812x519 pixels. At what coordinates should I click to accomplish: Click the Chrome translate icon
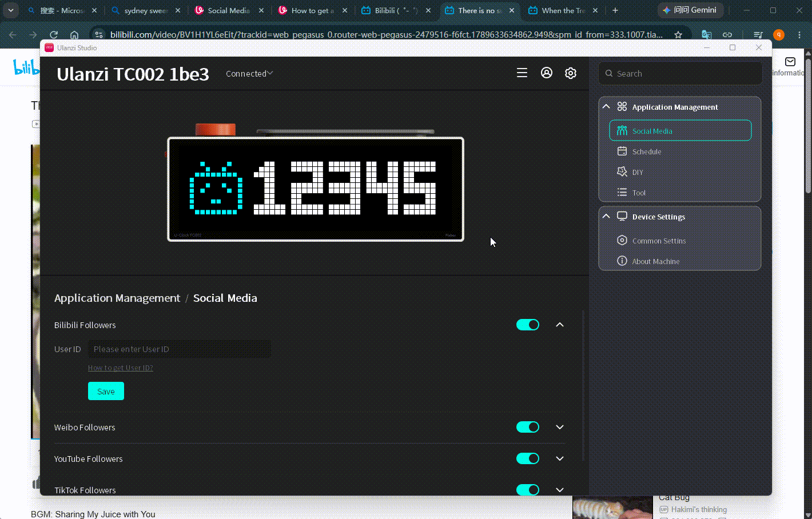click(x=707, y=35)
